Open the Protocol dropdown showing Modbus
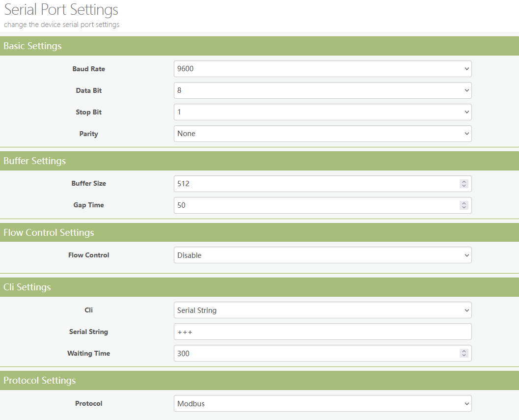Screen dimensions: 519x420 click(322, 404)
